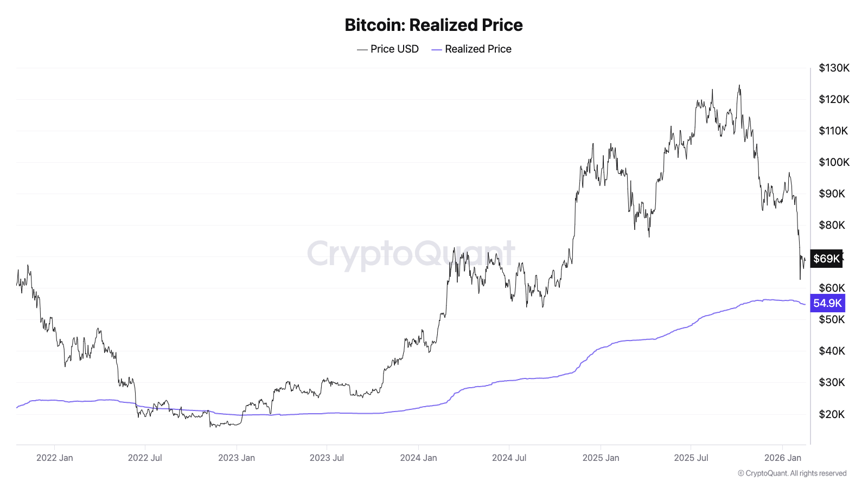Select the 2024 Jul x-axis label
The width and height of the screenshot is (868, 488).
tap(509, 458)
